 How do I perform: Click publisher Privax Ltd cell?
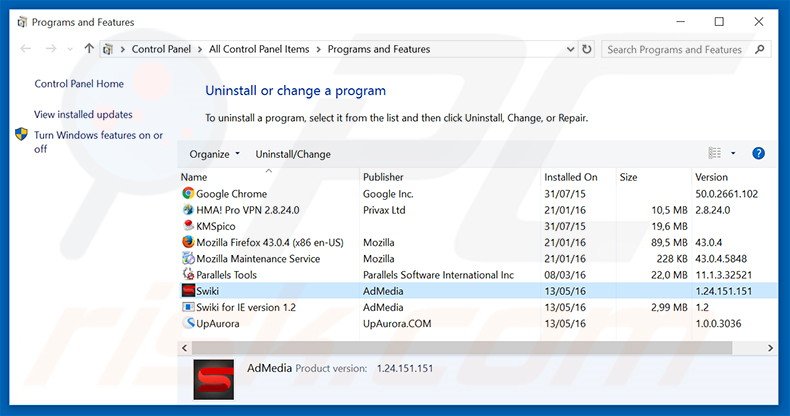coord(384,210)
